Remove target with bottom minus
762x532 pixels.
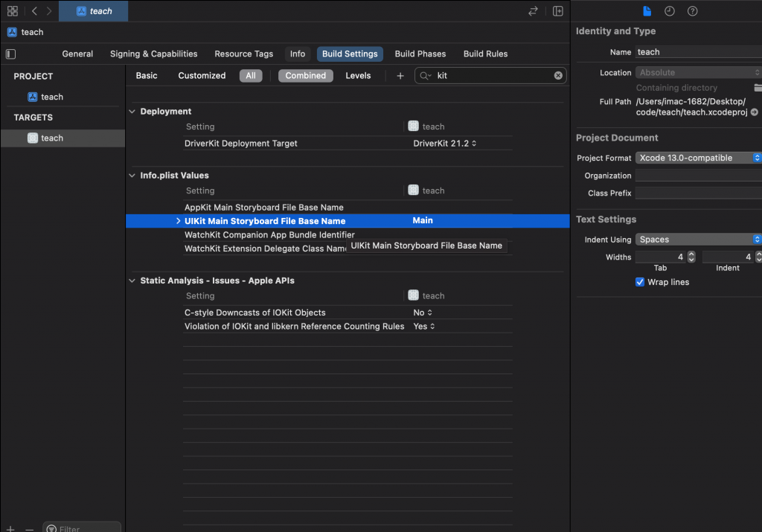pyautogui.click(x=30, y=528)
